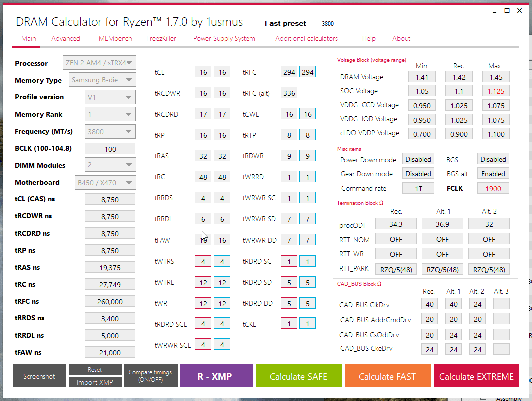Image resolution: width=532 pixels, height=401 pixels.
Task: Open the Memory Rank dropdown
Action: click(x=110, y=114)
